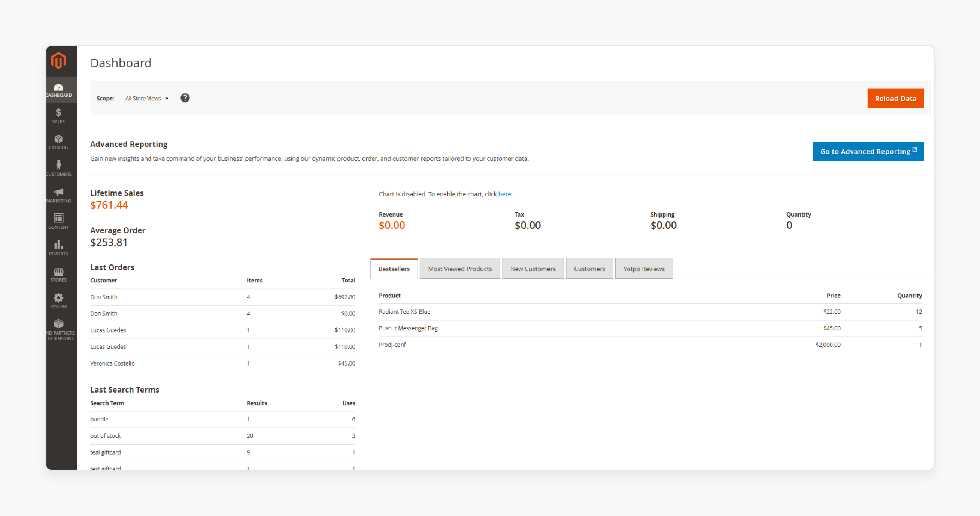The image size is (980, 516).
Task: Open Veronica Costello's last order row
Action: 223,364
